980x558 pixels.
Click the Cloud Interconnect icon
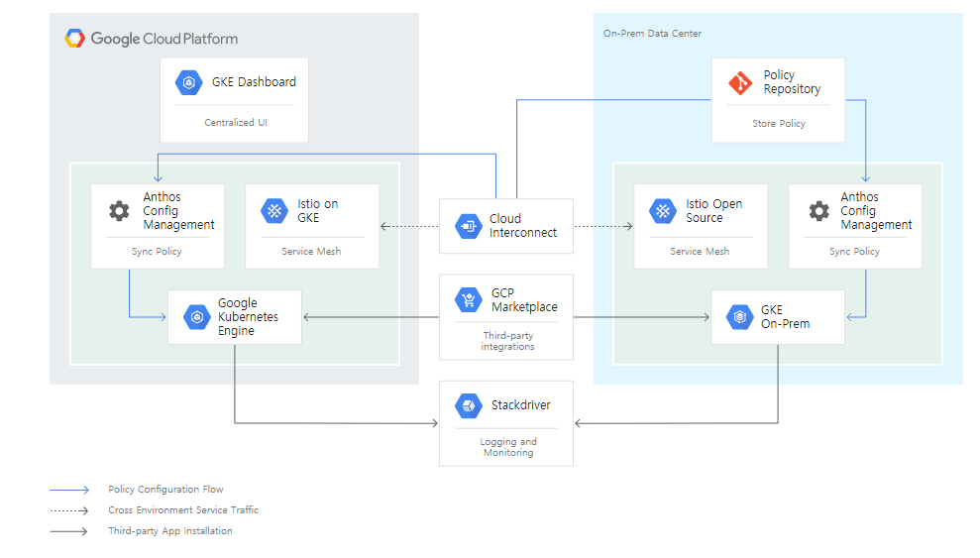[468, 226]
